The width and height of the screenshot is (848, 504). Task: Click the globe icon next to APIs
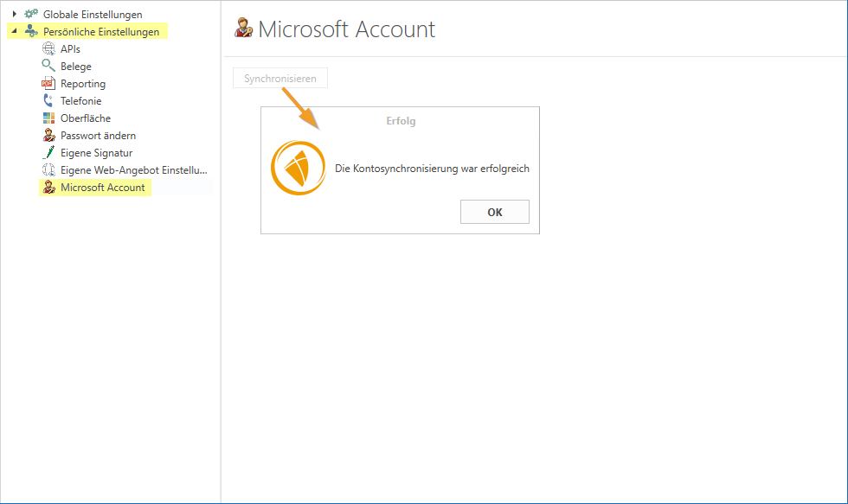(48, 49)
